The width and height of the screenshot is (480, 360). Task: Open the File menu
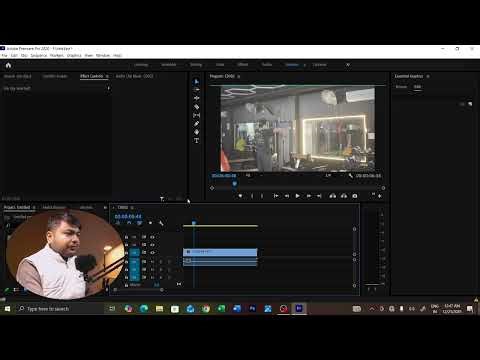(4, 55)
